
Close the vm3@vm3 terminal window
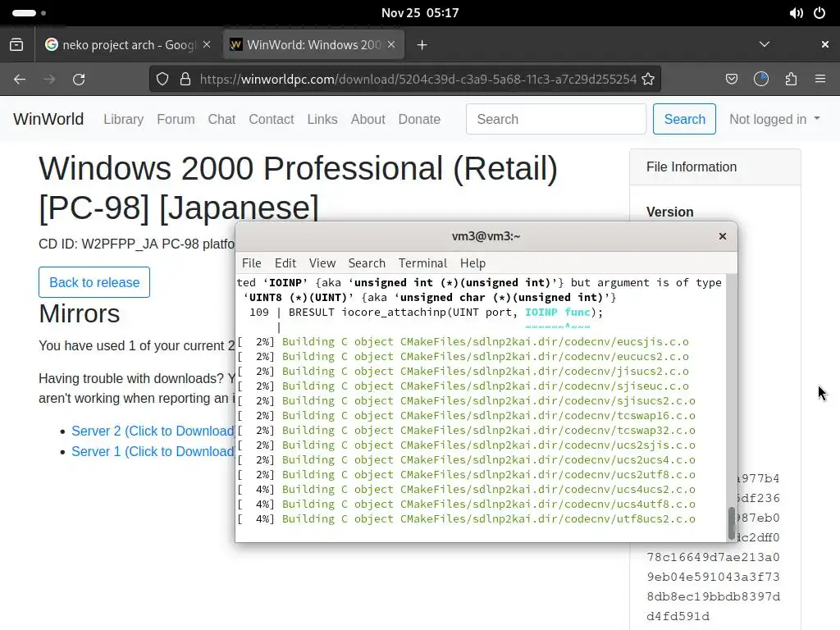723,236
